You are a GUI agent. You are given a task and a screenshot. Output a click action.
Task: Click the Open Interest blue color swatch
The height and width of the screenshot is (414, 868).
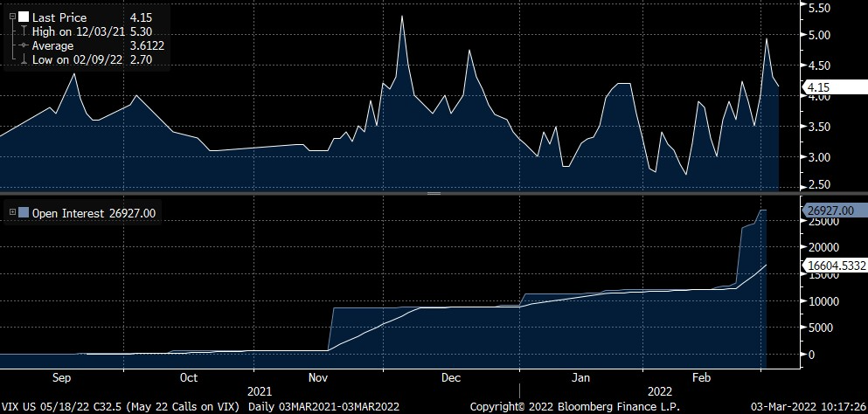point(24,212)
